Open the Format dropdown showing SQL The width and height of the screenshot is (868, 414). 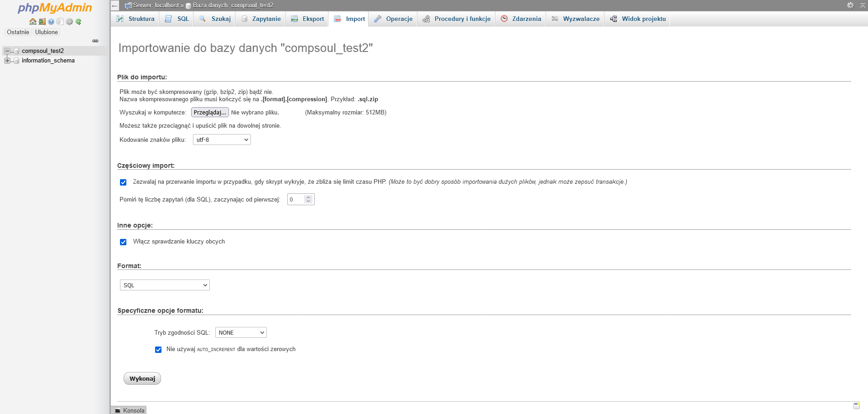click(164, 285)
